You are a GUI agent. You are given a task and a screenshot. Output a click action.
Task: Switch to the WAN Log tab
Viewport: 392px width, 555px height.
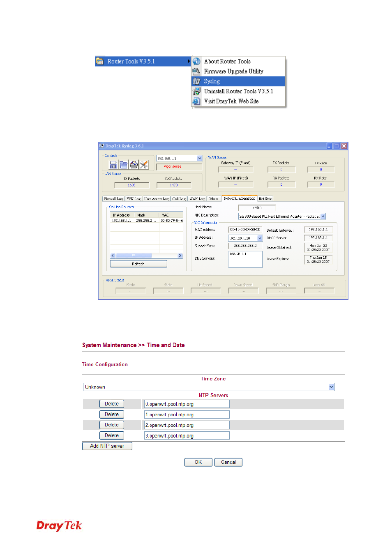coord(197,199)
